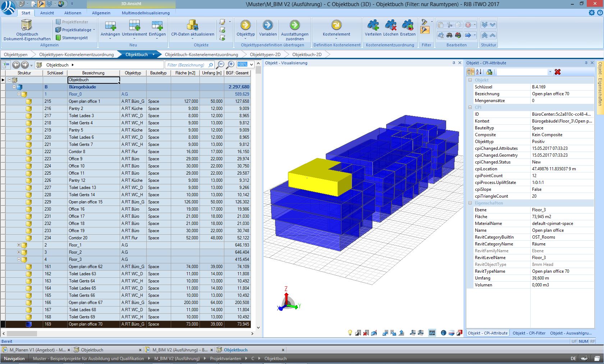Toggle the light bulb icon in visualization toolbar
Viewport: 604px width, 364px height.
click(x=350, y=333)
